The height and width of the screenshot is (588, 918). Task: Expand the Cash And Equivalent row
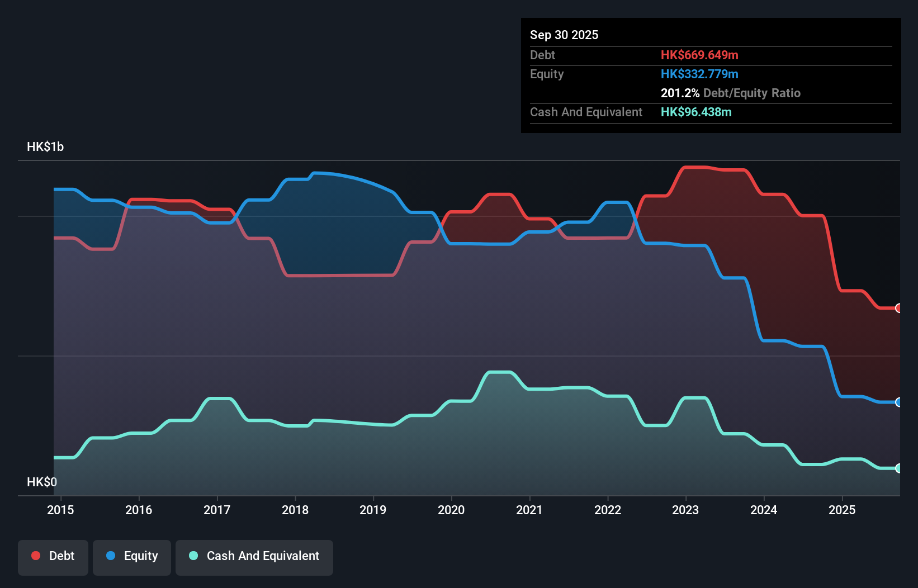click(x=586, y=112)
